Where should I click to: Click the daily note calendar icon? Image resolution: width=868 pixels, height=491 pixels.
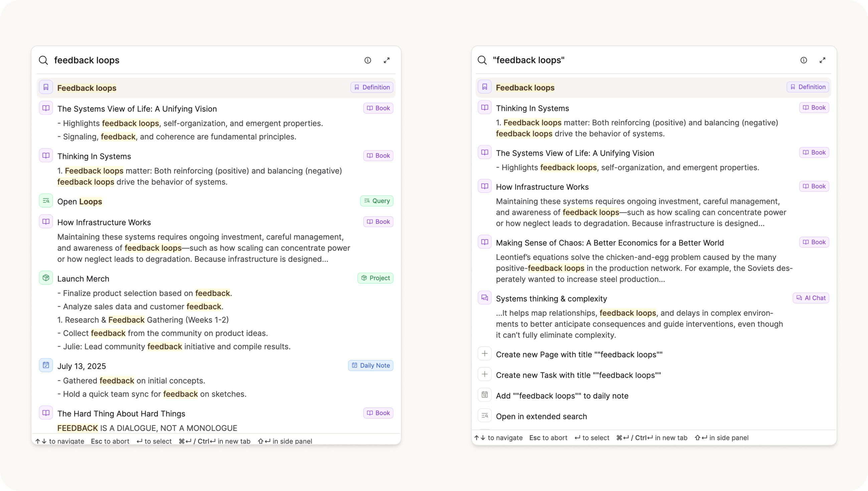484,395
